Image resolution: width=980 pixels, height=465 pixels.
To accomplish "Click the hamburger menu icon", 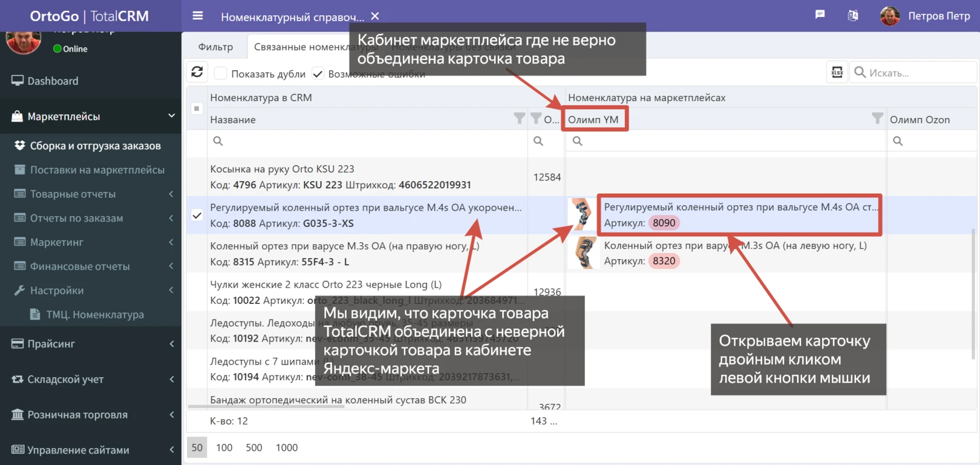I will coord(198,16).
